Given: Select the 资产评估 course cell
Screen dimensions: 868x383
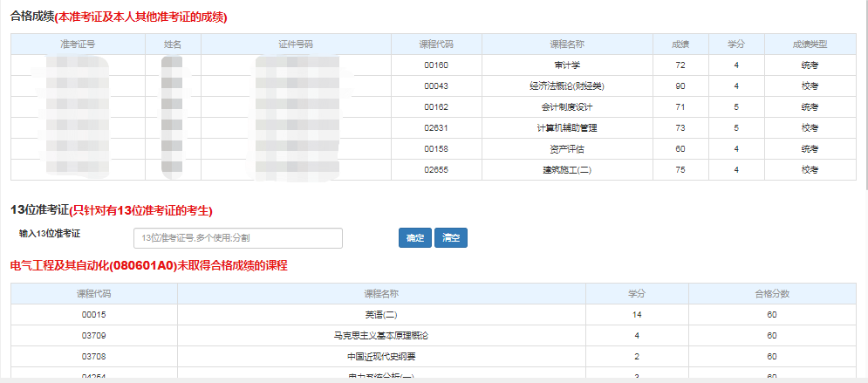Looking at the screenshot, I should point(566,149).
